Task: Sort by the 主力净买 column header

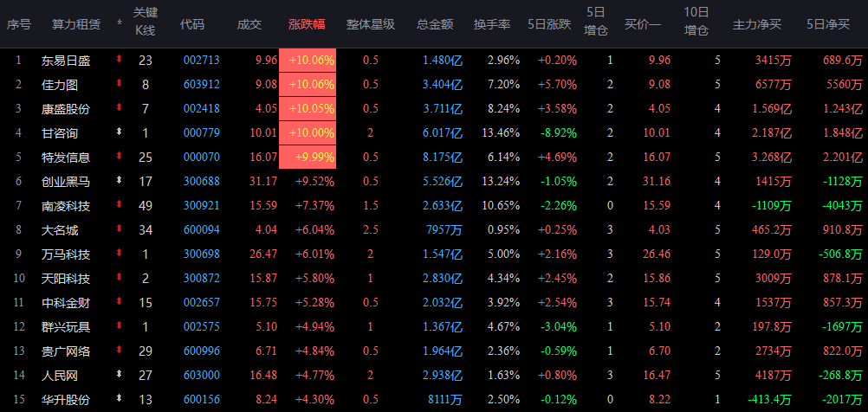Action: (x=757, y=24)
